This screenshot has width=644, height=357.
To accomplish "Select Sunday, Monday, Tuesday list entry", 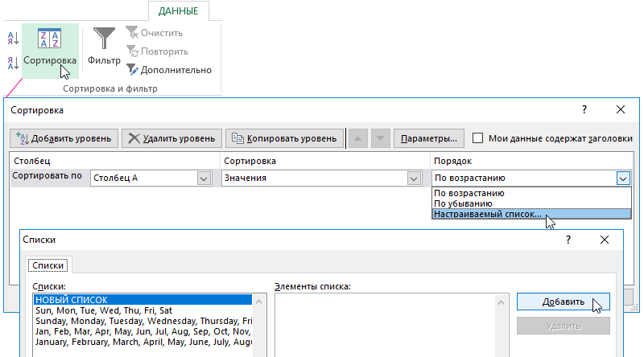I will pyautogui.click(x=143, y=321).
